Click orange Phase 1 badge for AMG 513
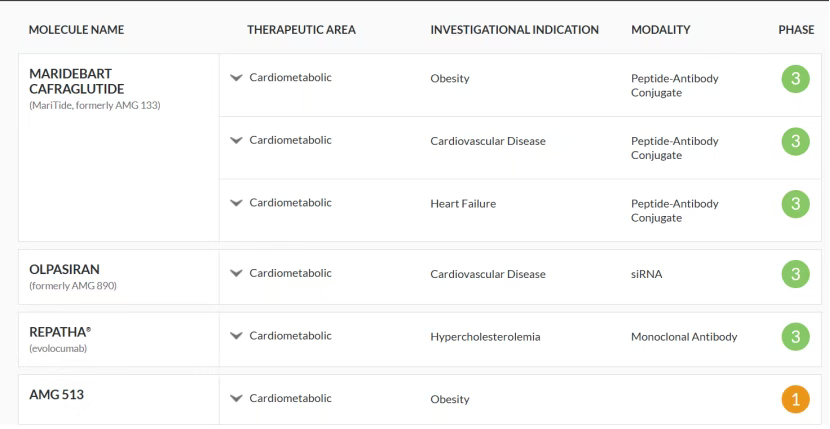 click(x=795, y=400)
